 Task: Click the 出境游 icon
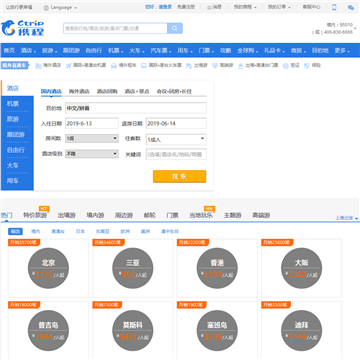[x=189, y=66]
